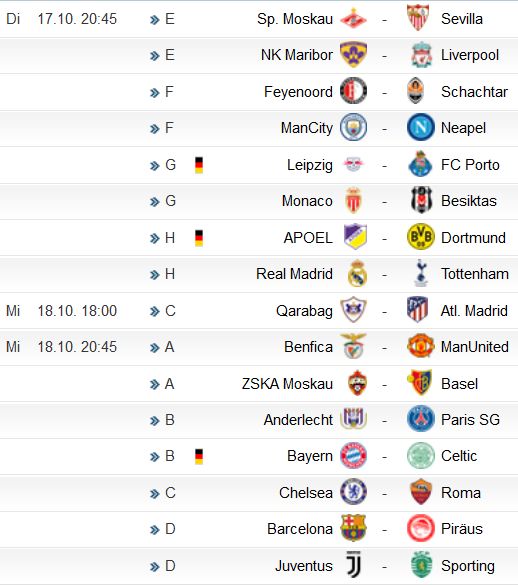Click the BVB Dortmund logo

click(x=421, y=237)
